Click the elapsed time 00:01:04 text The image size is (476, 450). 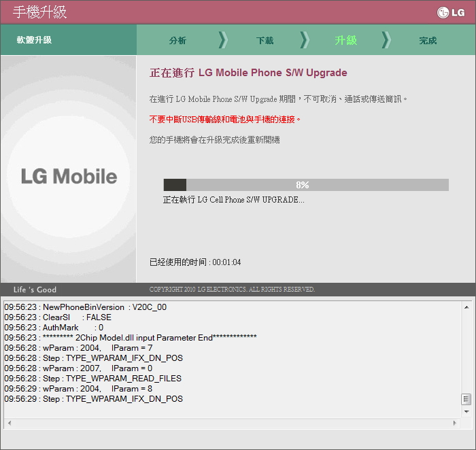click(195, 262)
